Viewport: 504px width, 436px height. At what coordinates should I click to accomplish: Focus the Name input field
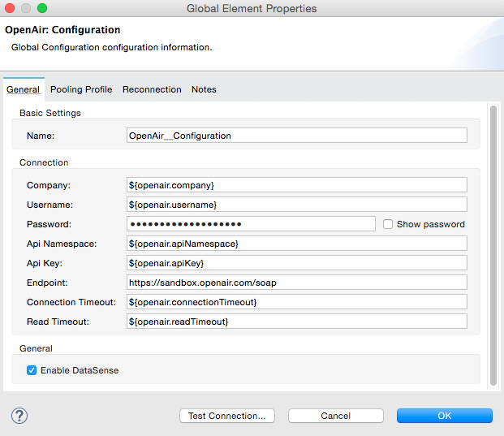click(x=297, y=136)
